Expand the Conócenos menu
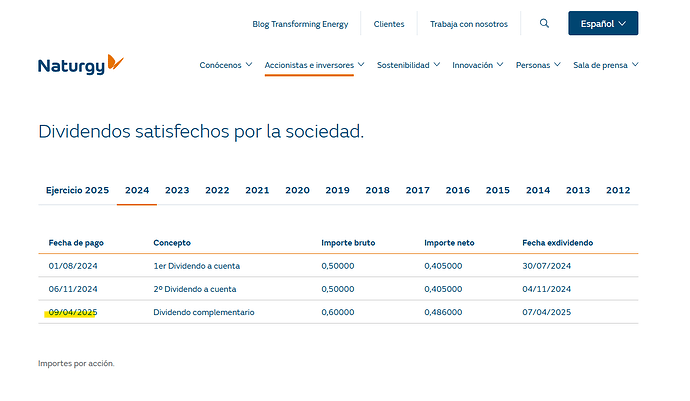 (x=226, y=65)
